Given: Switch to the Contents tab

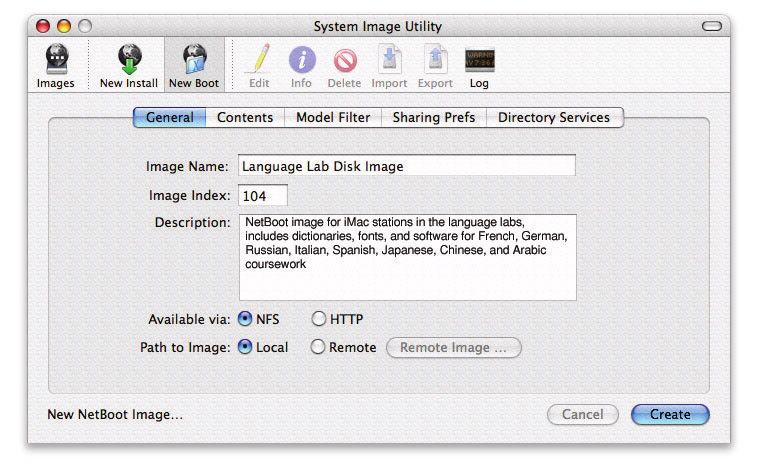Looking at the screenshot, I should [245, 118].
